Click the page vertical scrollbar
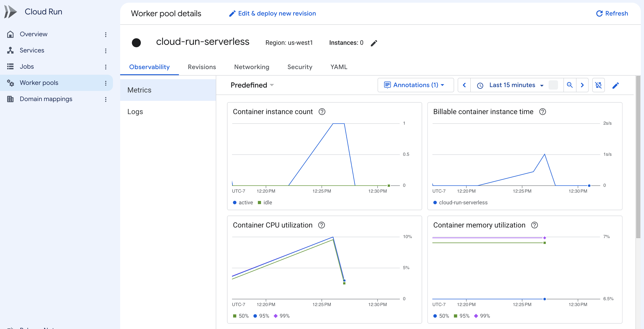644x329 pixels. 638,157
